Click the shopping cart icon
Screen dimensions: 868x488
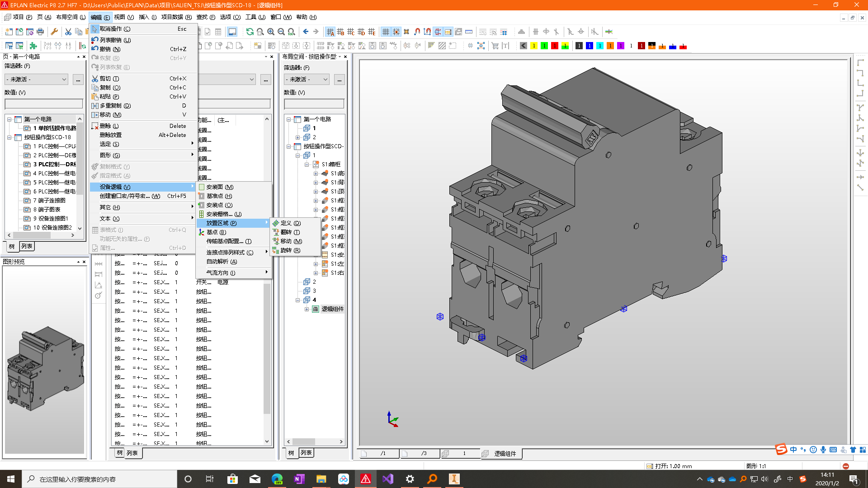[495, 46]
